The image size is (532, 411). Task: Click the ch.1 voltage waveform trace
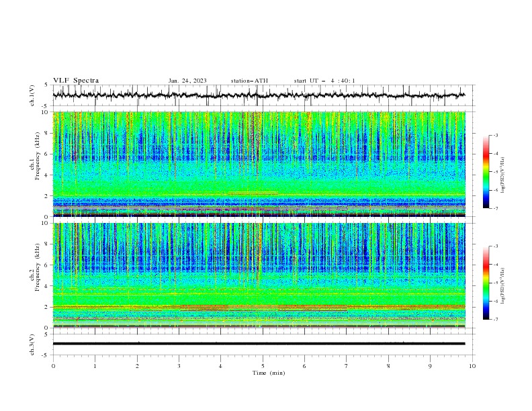[x=259, y=95]
